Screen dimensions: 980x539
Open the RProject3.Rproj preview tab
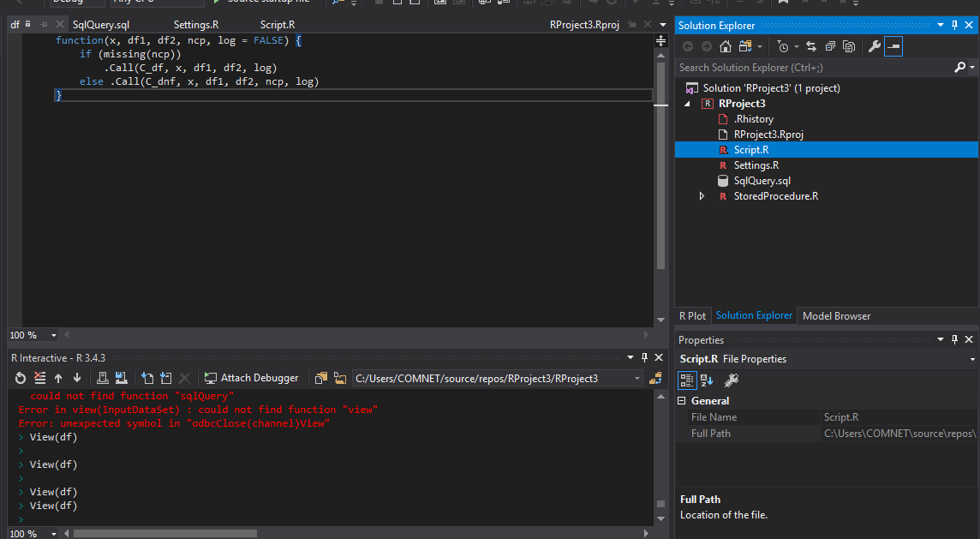(x=584, y=24)
